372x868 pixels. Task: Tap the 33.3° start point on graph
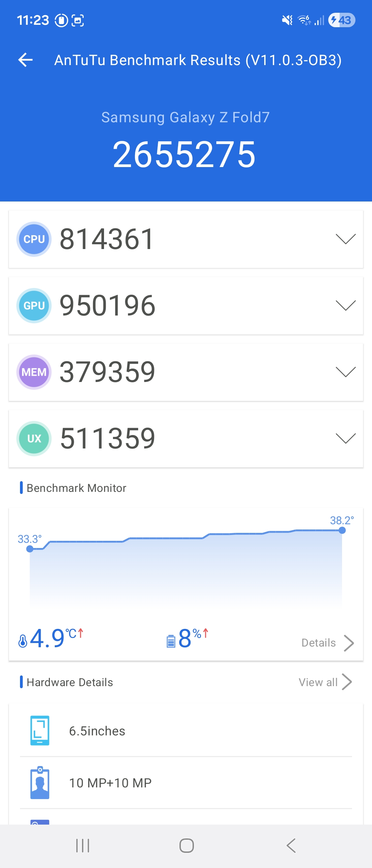point(30,549)
